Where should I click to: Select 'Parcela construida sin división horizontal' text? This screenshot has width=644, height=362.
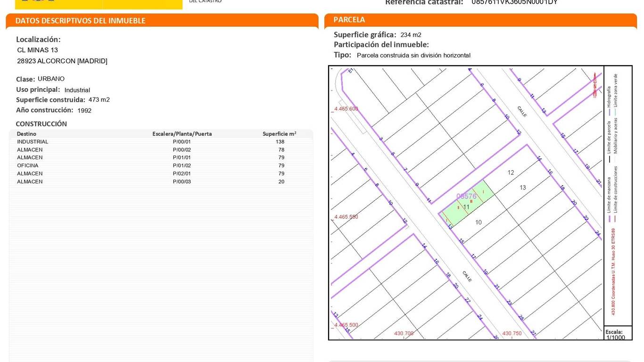click(x=414, y=55)
